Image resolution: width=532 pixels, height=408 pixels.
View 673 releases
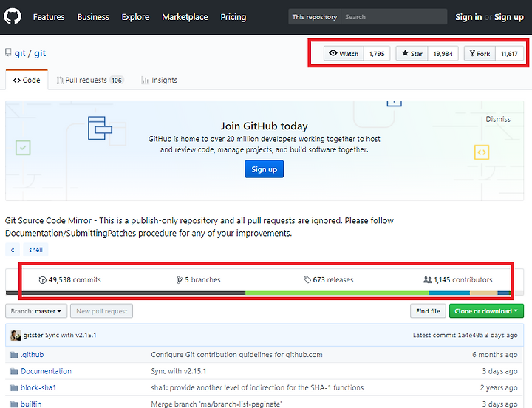tap(328, 279)
